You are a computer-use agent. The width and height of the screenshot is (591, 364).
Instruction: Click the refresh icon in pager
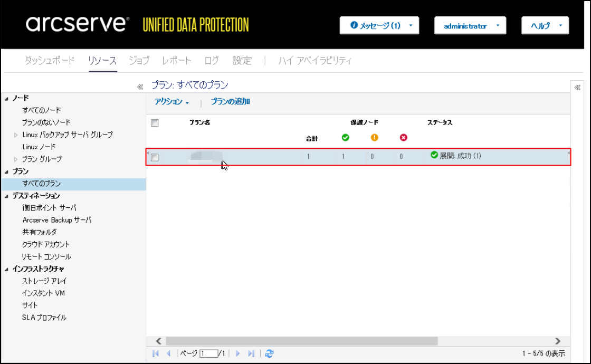269,353
